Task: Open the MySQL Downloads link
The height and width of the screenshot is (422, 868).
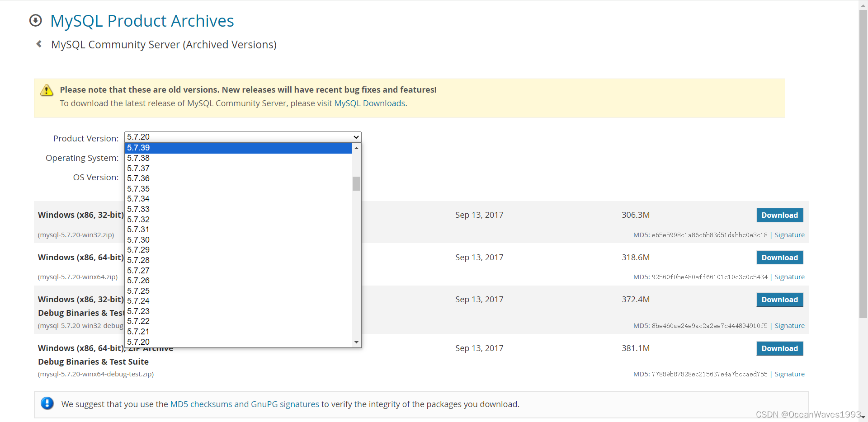Action: tap(369, 103)
